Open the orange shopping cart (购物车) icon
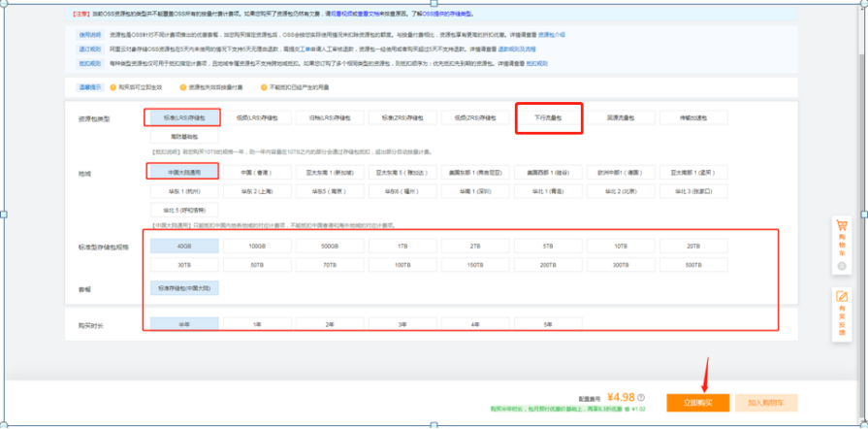Screen dimensions: 868x429 [842, 225]
